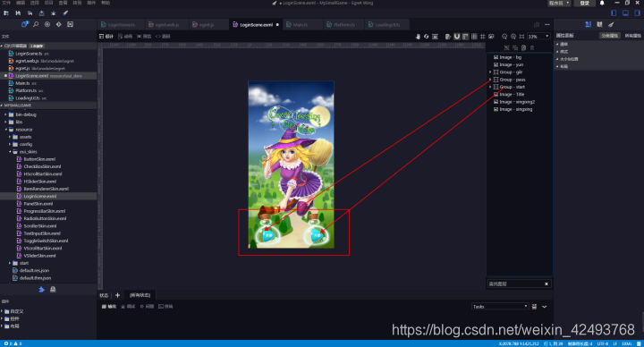Open ButtonSkin.exml in the file tree
This screenshot has height=347, width=644.
coord(39,159)
